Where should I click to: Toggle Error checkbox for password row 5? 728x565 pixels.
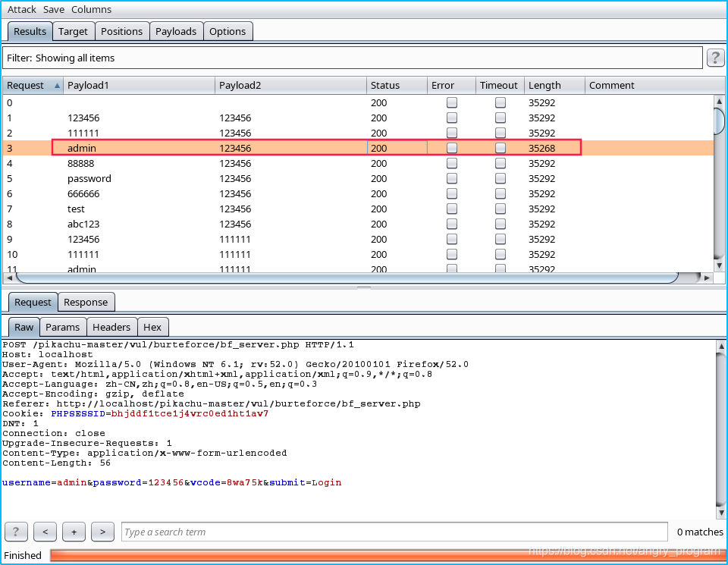[452, 178]
